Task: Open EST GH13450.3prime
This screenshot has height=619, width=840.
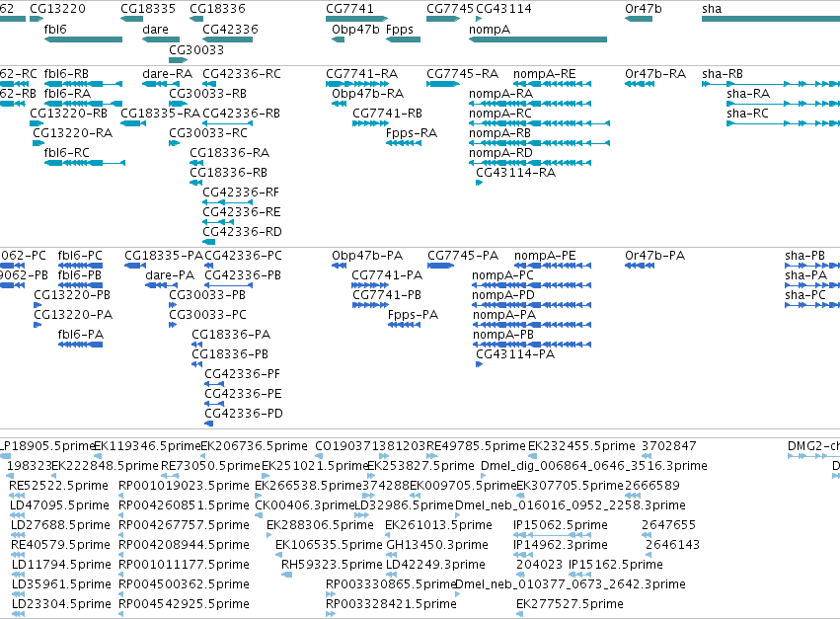Action: click(437, 545)
